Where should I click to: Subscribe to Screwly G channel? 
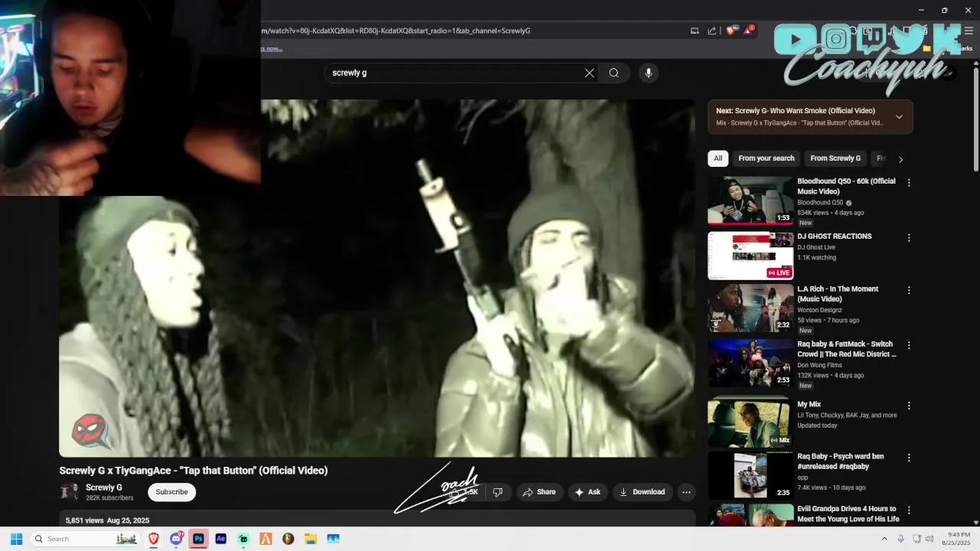(171, 492)
